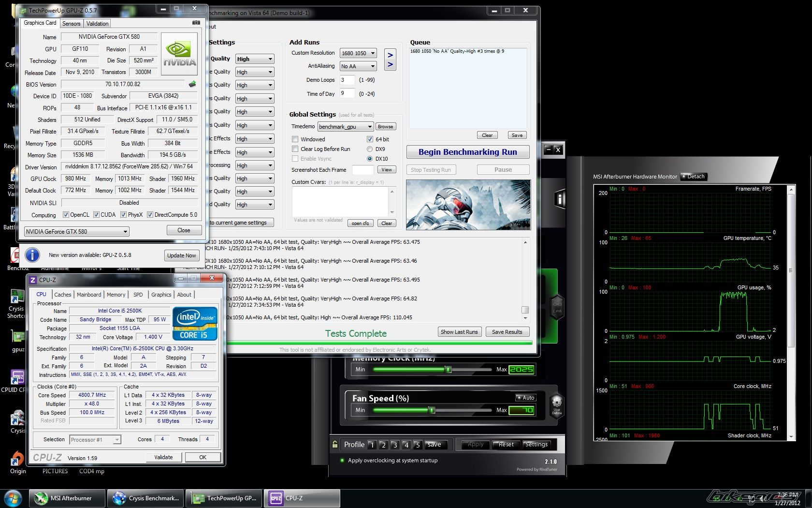This screenshot has height=508, width=812.
Task: Click the Begin Benchmarking Run button
Action: coord(467,152)
